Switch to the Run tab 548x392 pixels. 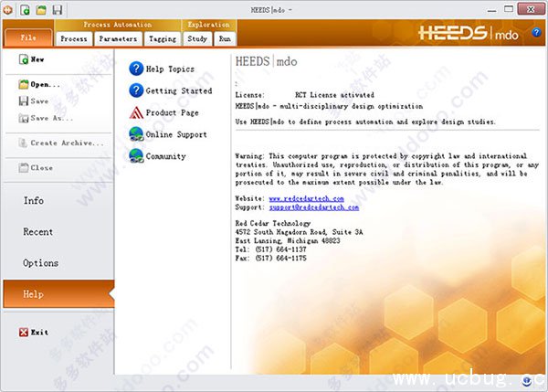(x=225, y=38)
